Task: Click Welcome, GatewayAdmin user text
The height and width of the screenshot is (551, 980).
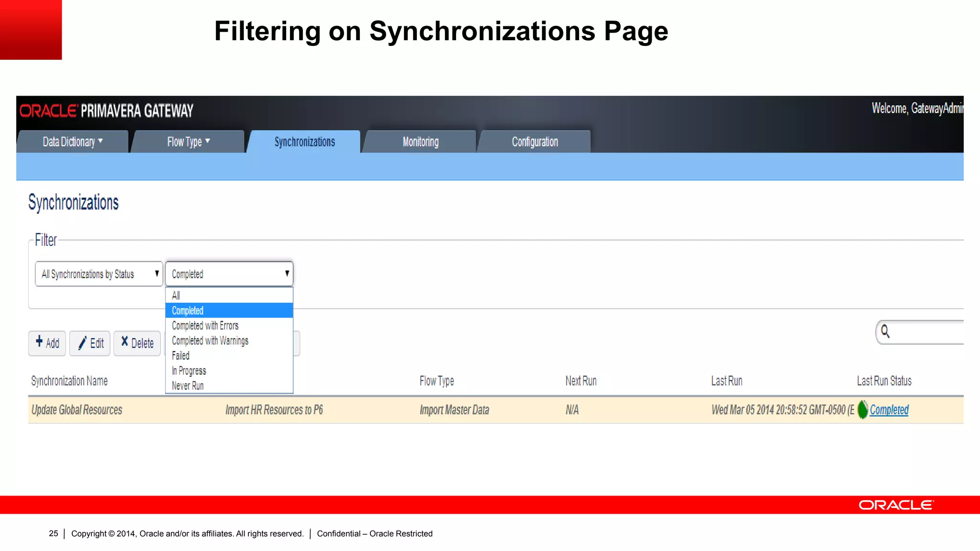Action: [917, 109]
